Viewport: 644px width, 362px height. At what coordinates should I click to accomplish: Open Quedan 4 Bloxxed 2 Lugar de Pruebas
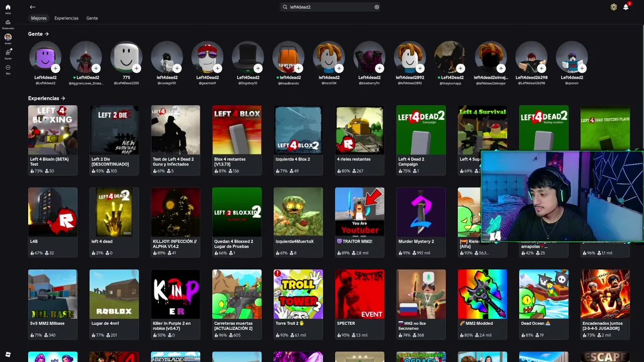(x=237, y=222)
